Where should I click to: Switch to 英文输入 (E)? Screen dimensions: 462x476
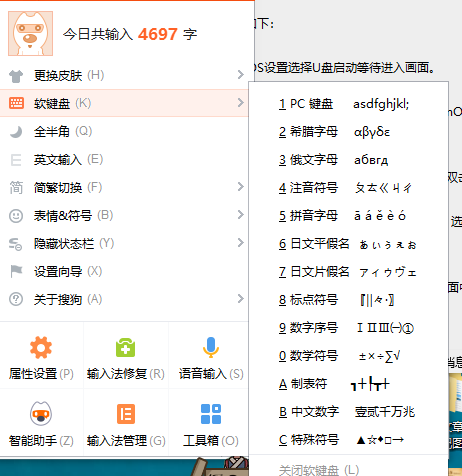tap(124, 159)
